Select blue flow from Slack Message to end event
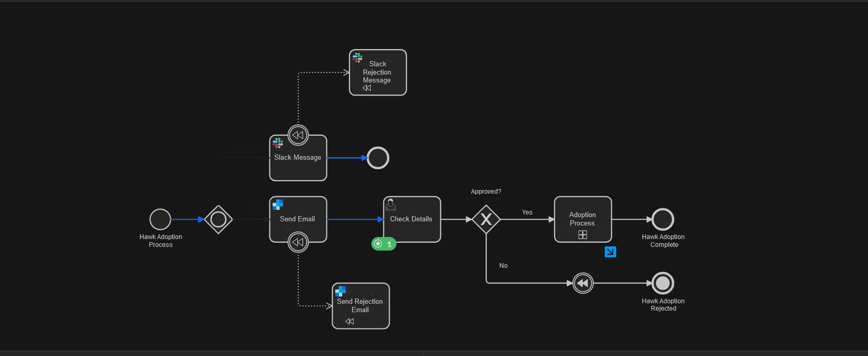 click(x=347, y=158)
